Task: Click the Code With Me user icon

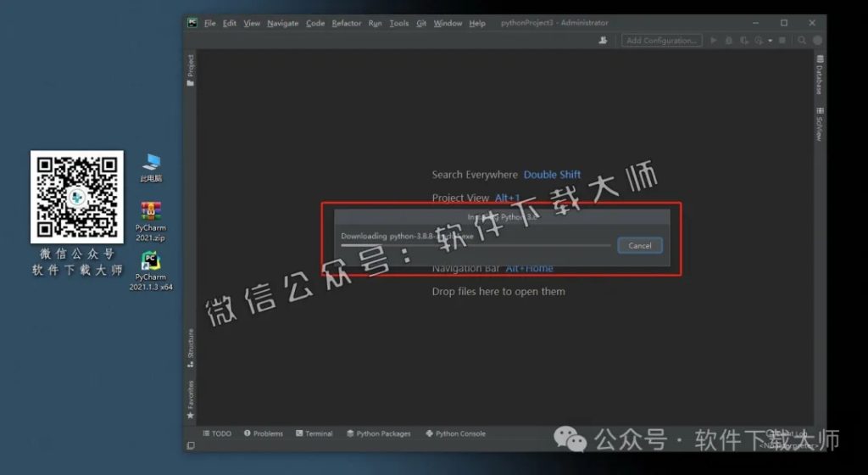Action: point(603,41)
